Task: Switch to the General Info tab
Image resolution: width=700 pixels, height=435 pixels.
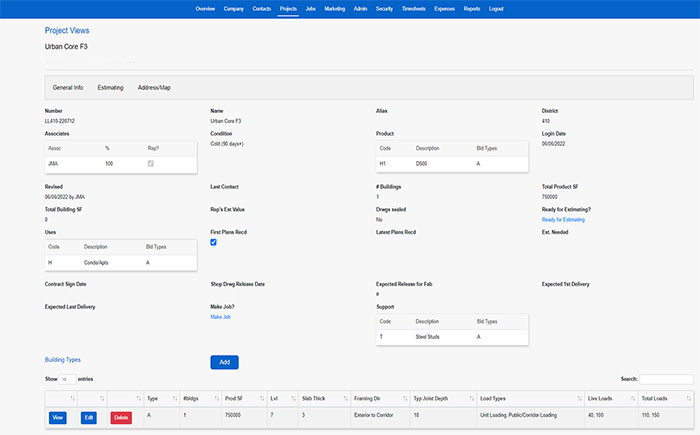Action: click(68, 88)
